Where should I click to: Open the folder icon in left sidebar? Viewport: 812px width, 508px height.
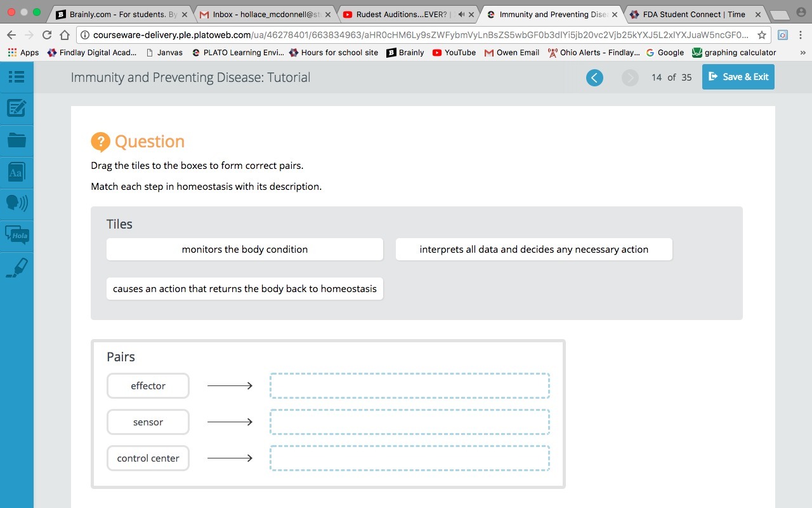[16, 140]
